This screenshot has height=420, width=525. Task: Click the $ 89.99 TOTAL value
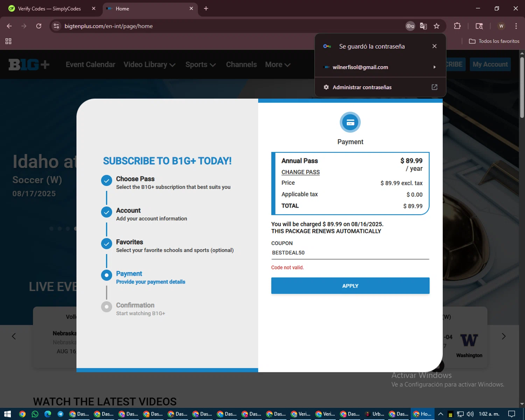point(413,206)
